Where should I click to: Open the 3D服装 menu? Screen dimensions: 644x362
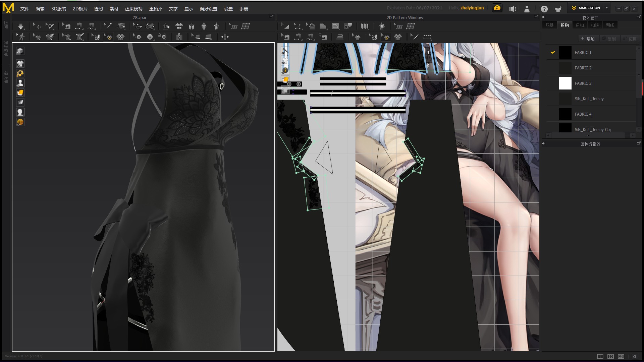pos(58,9)
